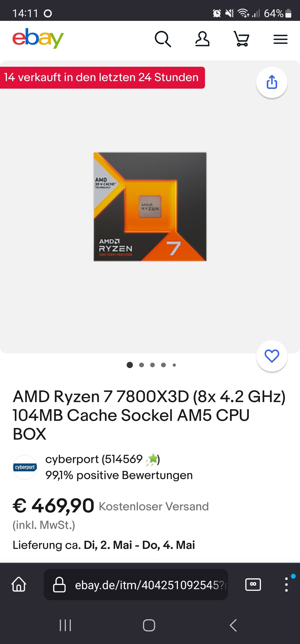
Task: Open browser tabs counter button
Action: click(x=253, y=585)
